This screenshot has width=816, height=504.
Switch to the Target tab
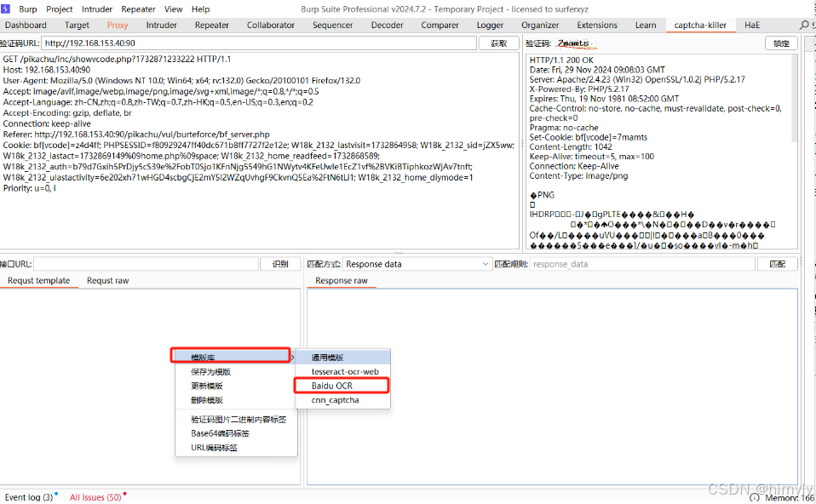point(77,25)
